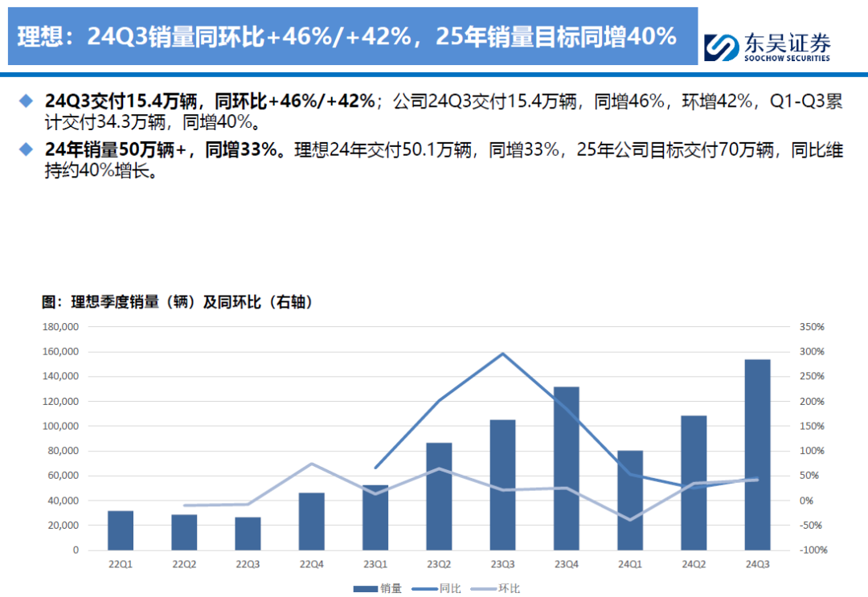
Task: Click the 24Q3 x-axis label
Action: click(x=757, y=564)
